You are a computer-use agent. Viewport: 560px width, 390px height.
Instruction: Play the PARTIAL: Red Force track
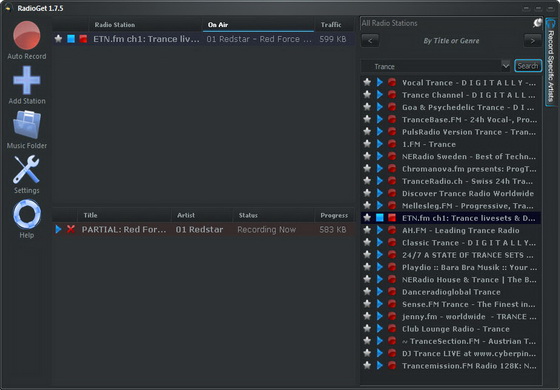coord(58,229)
